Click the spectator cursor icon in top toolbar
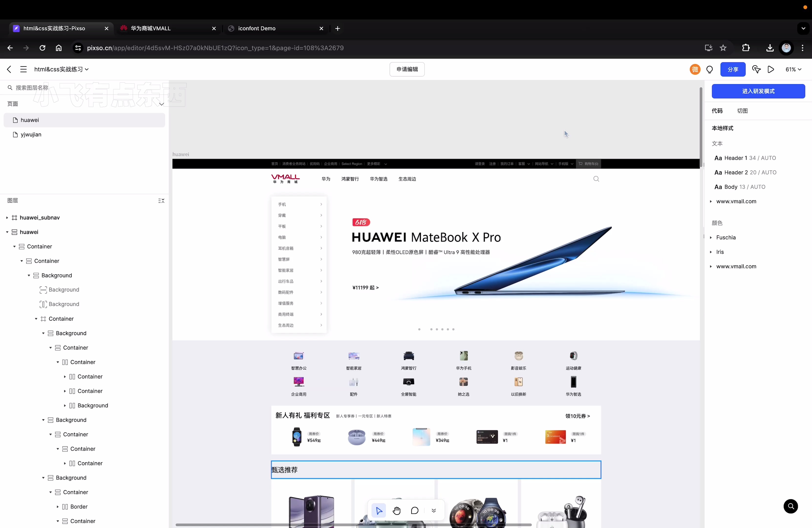The image size is (812, 528). coord(756,69)
